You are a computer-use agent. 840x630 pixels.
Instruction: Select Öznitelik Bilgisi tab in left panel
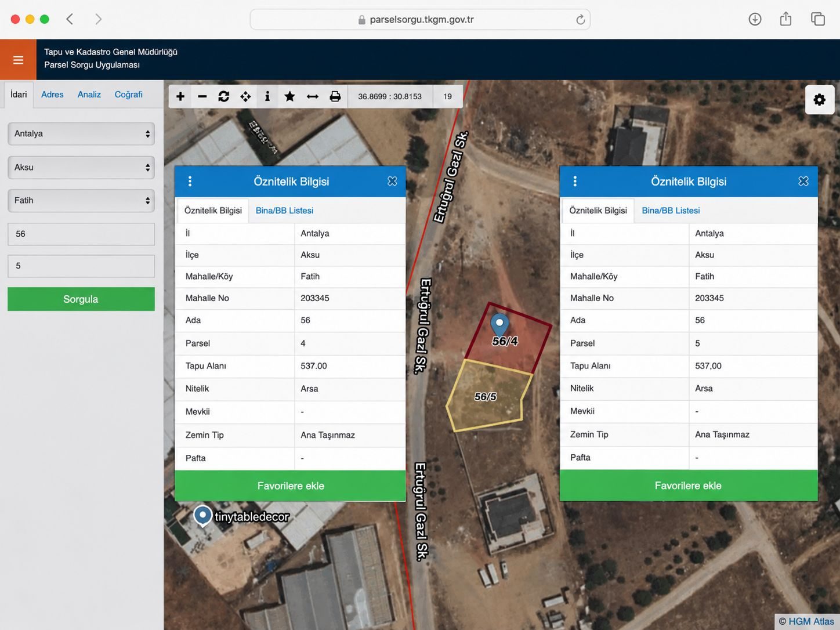[x=213, y=211]
